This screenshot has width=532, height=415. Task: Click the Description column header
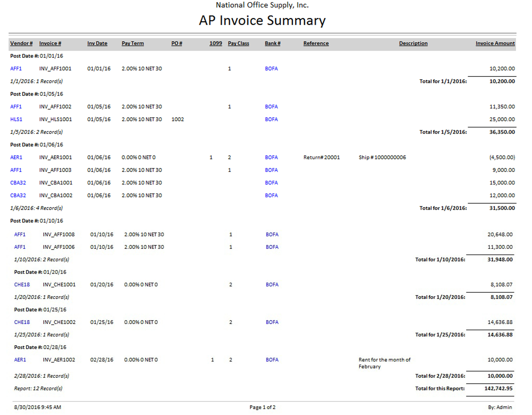413,43
